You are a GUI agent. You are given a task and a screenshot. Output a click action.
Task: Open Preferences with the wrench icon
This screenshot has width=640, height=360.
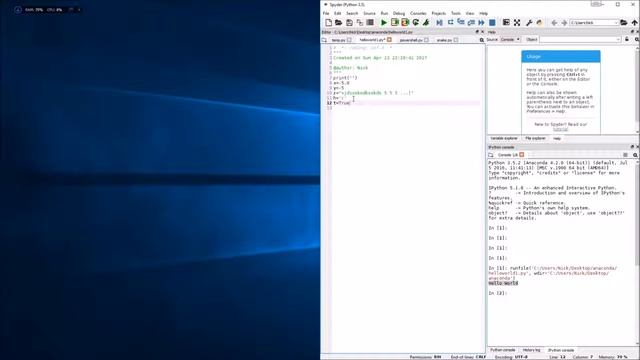click(529, 23)
